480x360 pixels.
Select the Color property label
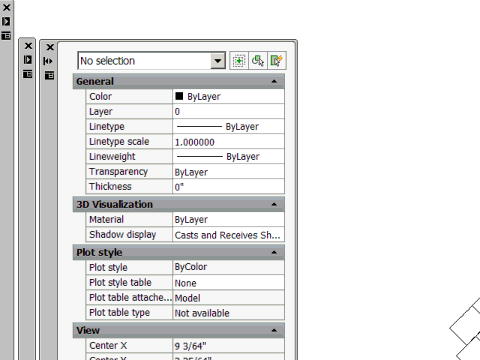[x=101, y=97]
